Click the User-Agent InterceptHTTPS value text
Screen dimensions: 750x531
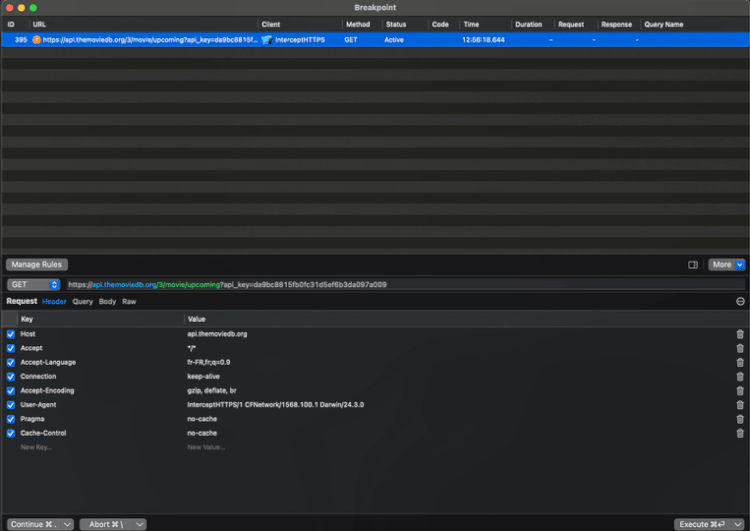(x=276, y=405)
